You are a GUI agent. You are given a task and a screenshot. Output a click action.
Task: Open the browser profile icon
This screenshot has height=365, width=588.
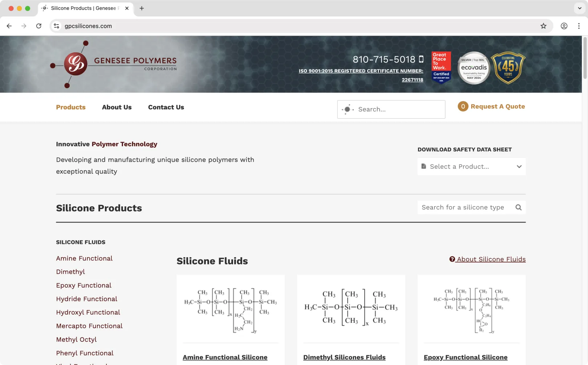(x=564, y=26)
